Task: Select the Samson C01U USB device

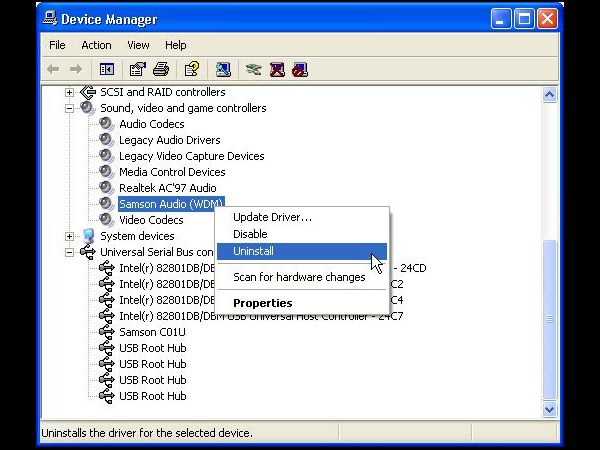Action: [152, 332]
